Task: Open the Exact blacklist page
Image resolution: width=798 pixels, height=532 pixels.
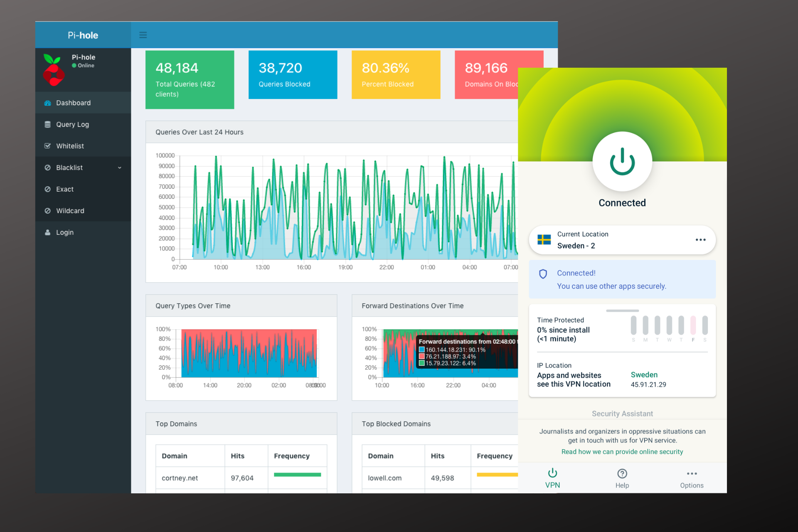Action: click(83, 190)
